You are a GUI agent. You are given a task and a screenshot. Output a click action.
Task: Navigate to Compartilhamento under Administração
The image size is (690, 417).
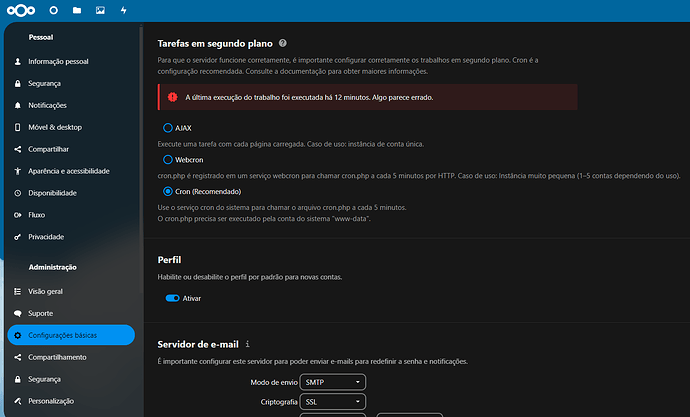[58, 357]
